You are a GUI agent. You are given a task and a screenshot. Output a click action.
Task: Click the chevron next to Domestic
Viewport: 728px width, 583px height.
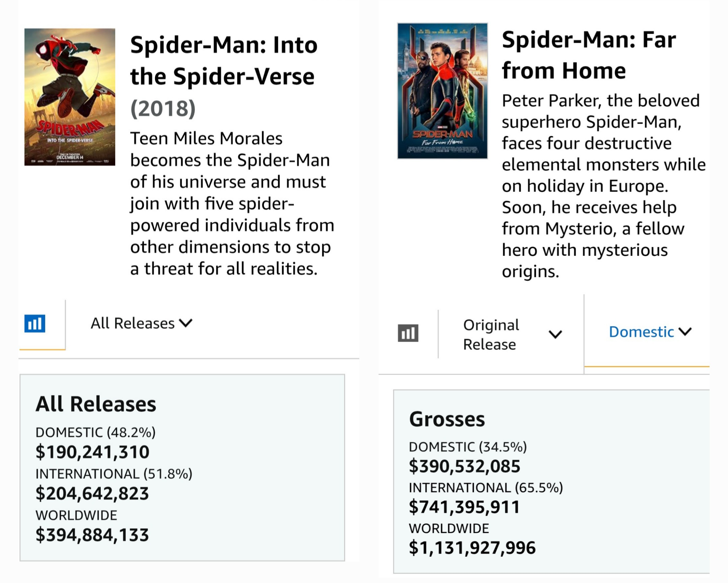click(685, 332)
